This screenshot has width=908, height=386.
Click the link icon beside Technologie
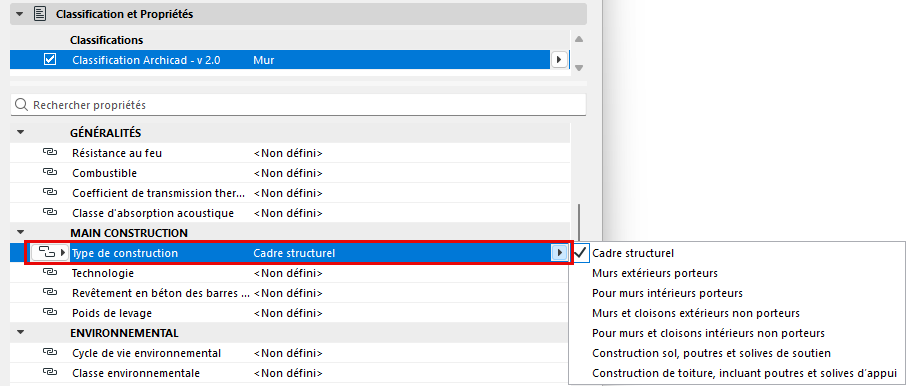50,273
